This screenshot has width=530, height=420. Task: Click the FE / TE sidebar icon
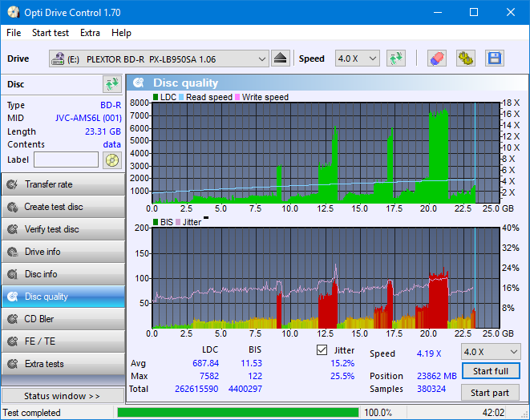point(13,341)
